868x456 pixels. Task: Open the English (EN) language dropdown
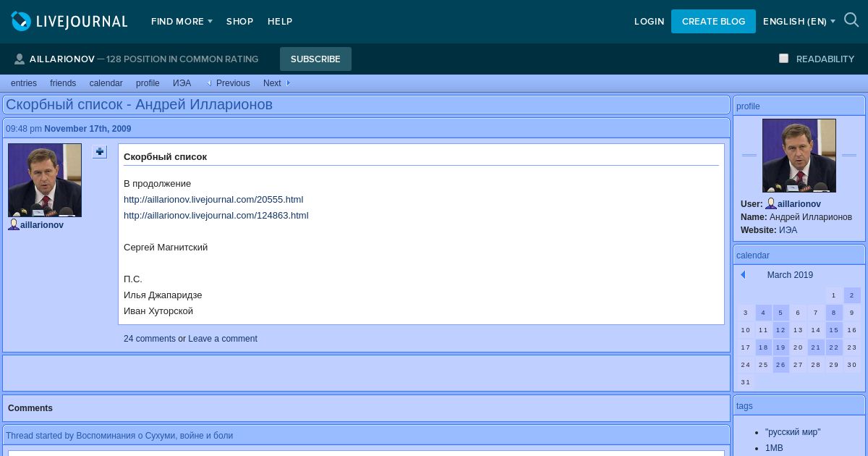coord(799,22)
